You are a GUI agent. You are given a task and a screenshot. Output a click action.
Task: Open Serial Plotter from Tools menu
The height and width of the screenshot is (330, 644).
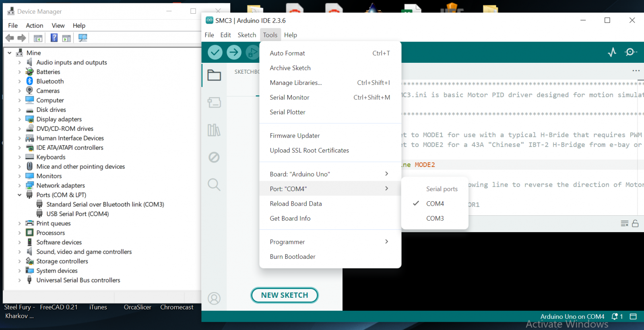pos(330,112)
